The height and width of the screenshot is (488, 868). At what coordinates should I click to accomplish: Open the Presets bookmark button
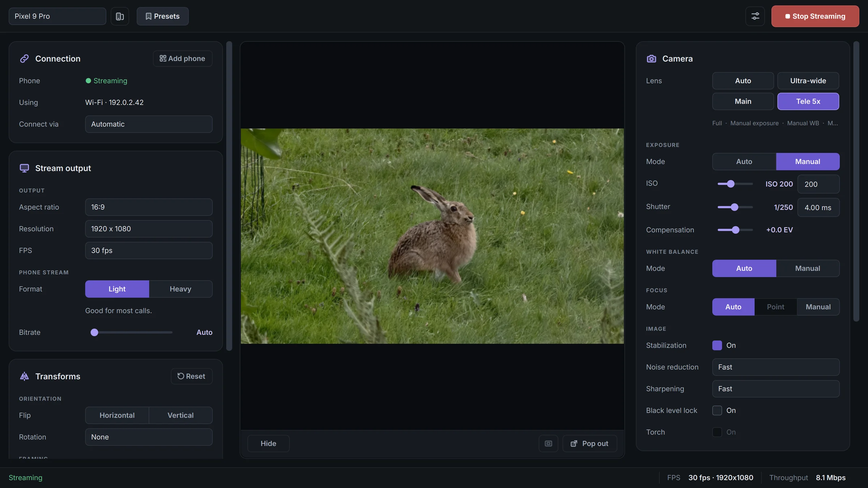[x=162, y=16]
